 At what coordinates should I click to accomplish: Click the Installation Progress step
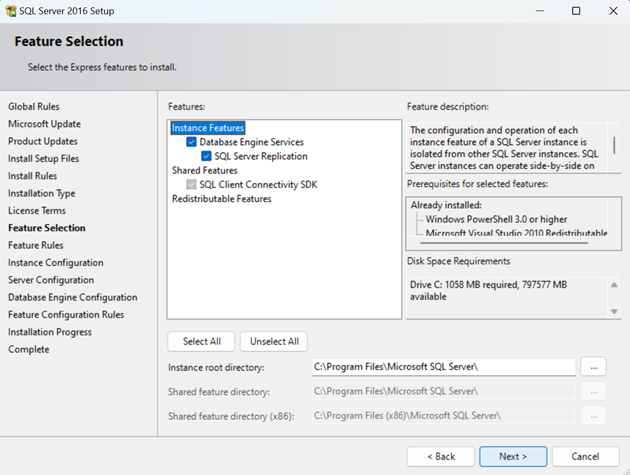[50, 332]
